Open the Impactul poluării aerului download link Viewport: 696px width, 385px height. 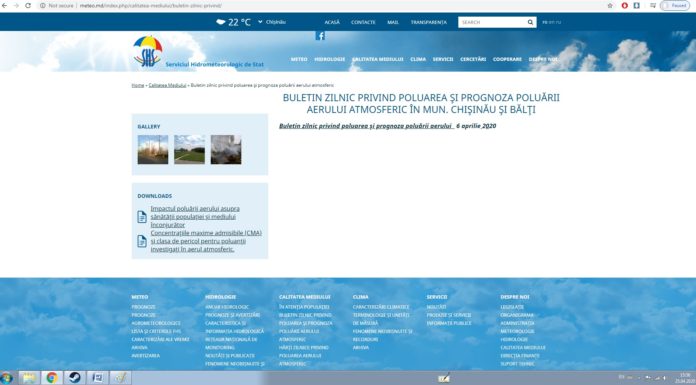click(x=195, y=217)
